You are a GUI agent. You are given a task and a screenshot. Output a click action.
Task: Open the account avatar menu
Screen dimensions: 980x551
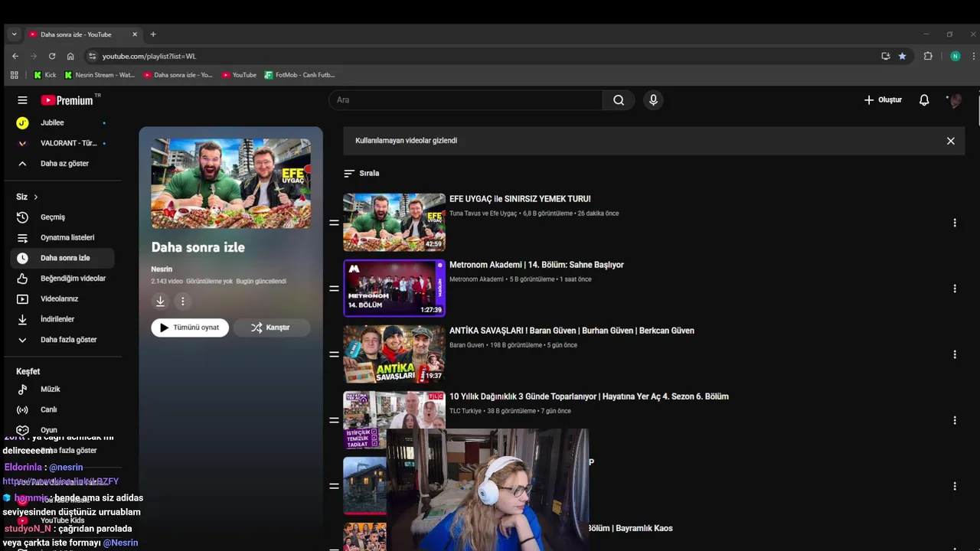click(x=955, y=100)
